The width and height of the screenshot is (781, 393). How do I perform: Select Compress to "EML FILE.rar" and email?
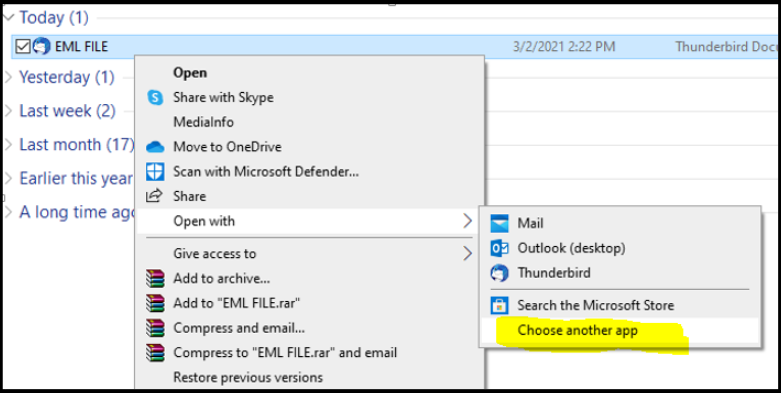(285, 353)
